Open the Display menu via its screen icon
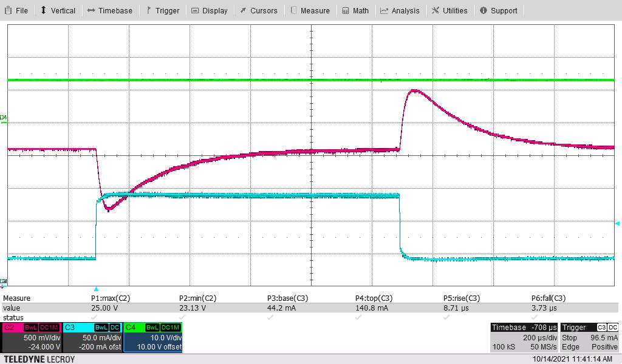The height and width of the screenshot is (364, 622). pyautogui.click(x=196, y=10)
